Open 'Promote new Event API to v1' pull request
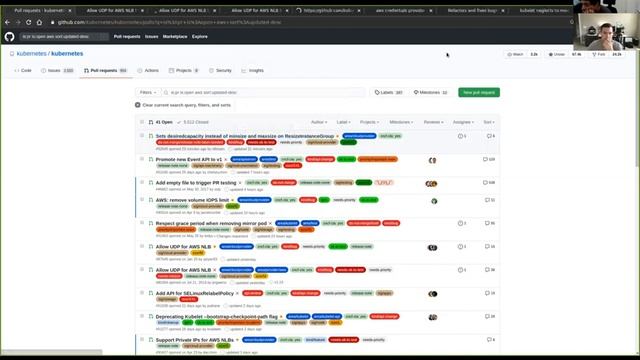The image size is (640, 360). tap(189, 159)
